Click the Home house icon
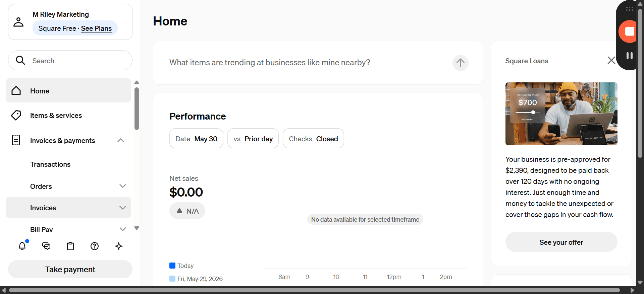 tap(16, 91)
